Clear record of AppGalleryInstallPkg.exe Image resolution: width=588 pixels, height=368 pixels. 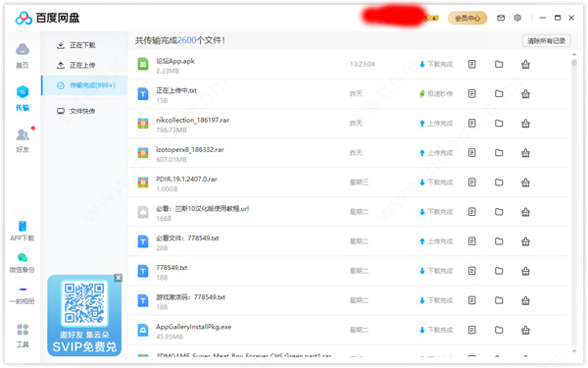click(x=525, y=330)
